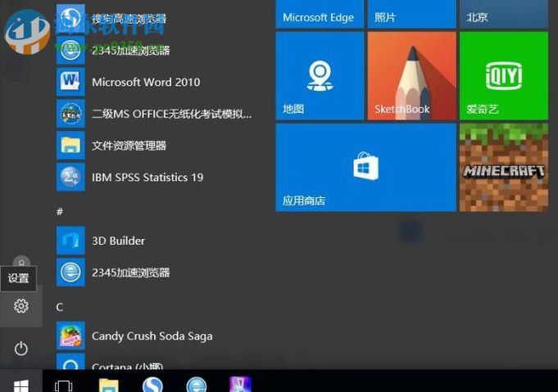Open the 北京 weather tile

click(504, 14)
